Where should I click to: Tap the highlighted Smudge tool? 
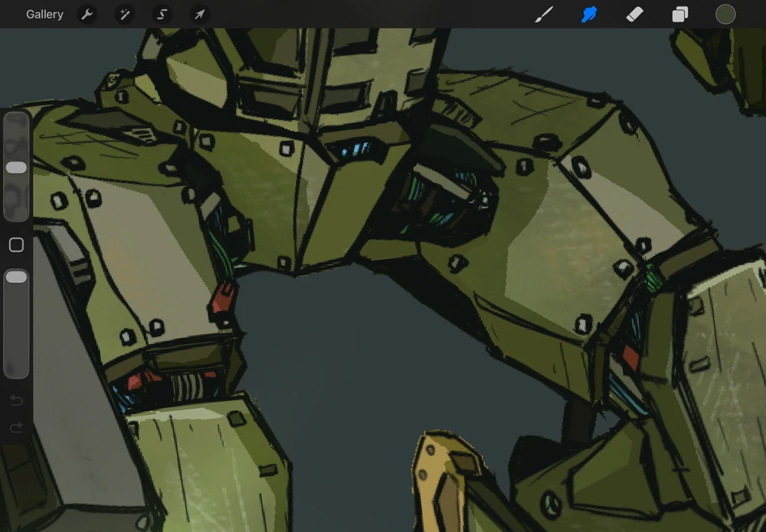(x=589, y=15)
